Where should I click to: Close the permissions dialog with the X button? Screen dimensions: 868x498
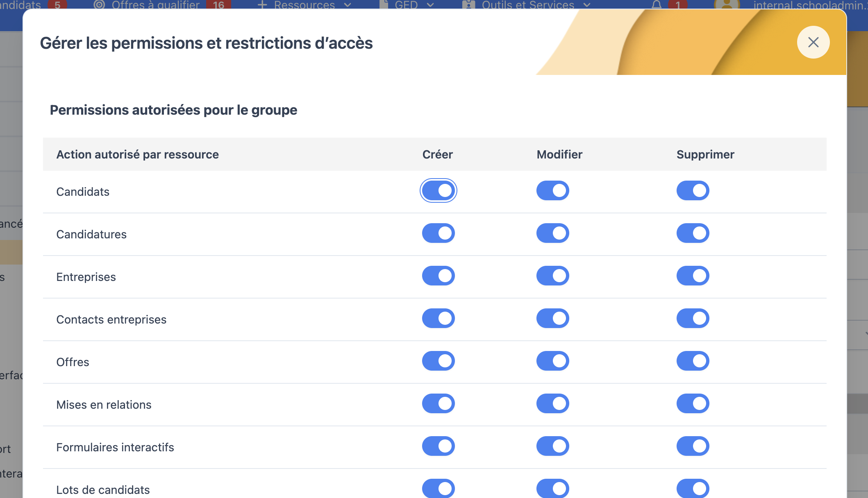813,42
